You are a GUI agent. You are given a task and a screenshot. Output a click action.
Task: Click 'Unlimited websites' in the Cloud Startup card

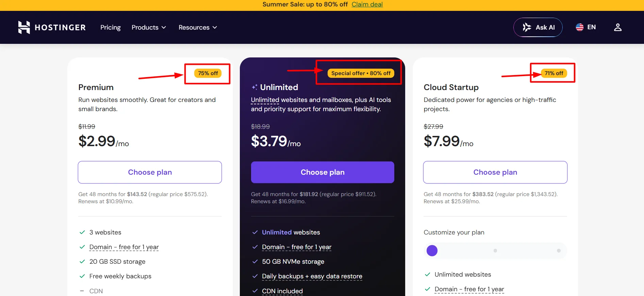pos(463,275)
